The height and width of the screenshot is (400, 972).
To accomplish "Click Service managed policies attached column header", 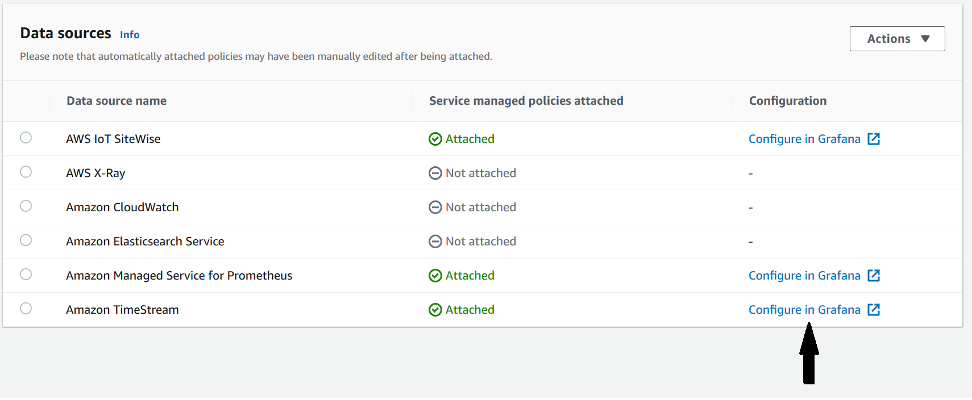I will 526,100.
